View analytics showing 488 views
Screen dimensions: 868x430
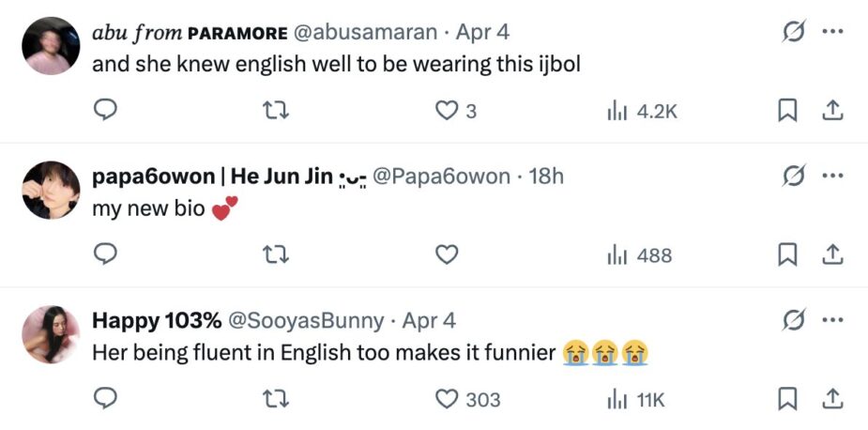tap(640, 254)
